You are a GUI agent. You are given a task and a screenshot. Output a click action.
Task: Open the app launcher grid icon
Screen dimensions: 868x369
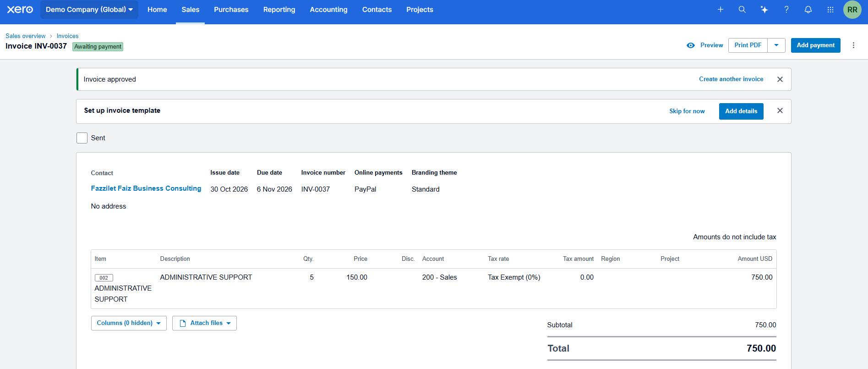[830, 10]
